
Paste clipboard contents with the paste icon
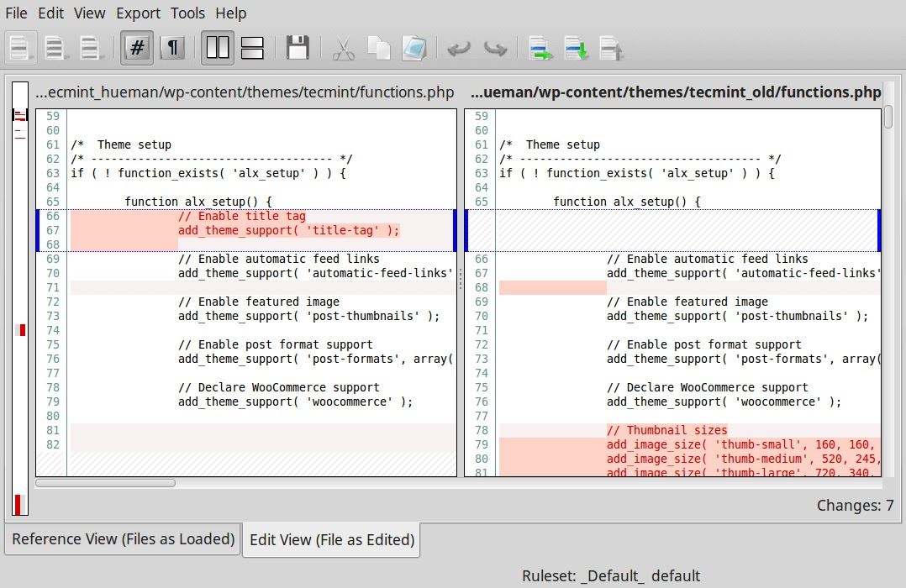[x=415, y=48]
